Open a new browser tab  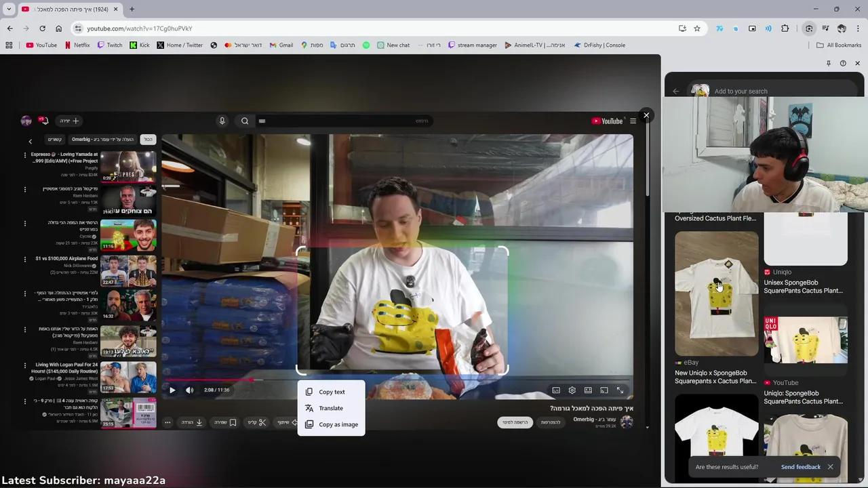(132, 9)
